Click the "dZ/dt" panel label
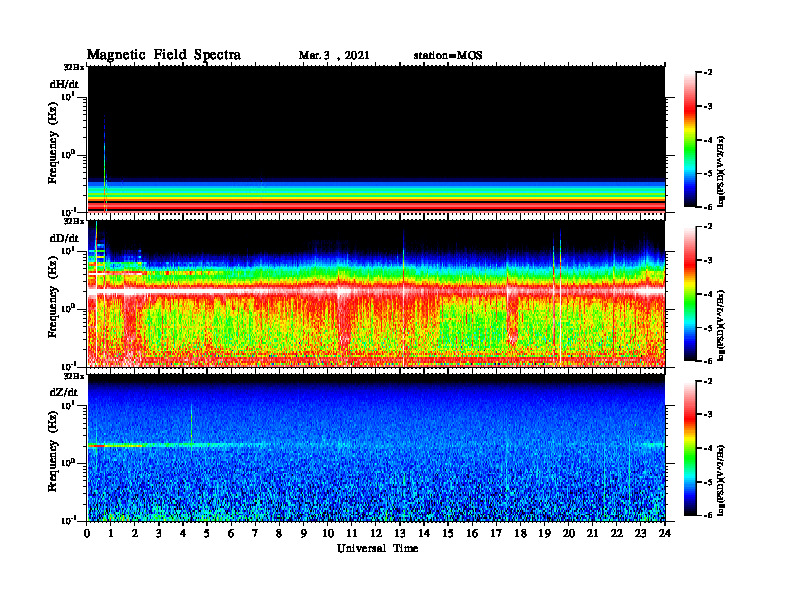Screen dimensions: 792x612 [64, 392]
